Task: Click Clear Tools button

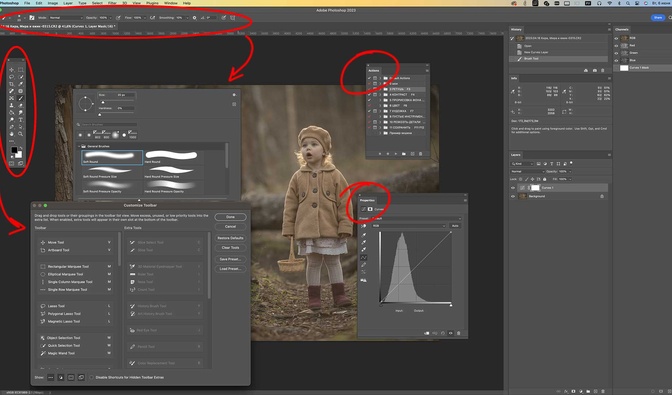Action: (230, 248)
